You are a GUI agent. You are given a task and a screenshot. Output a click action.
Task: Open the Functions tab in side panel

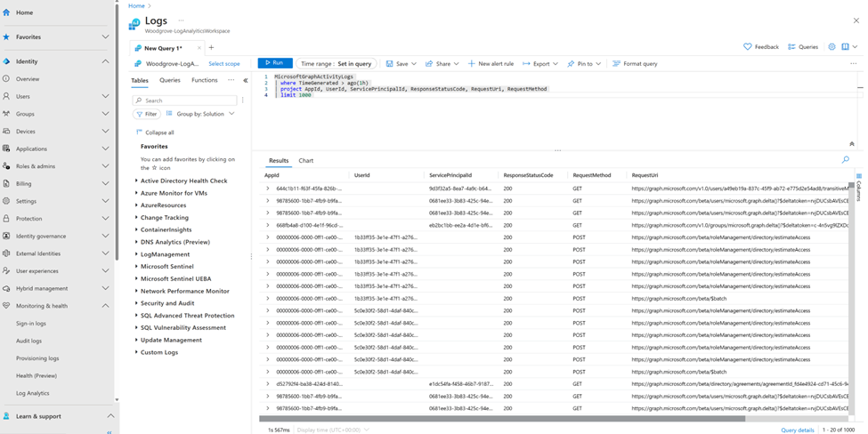tap(204, 80)
